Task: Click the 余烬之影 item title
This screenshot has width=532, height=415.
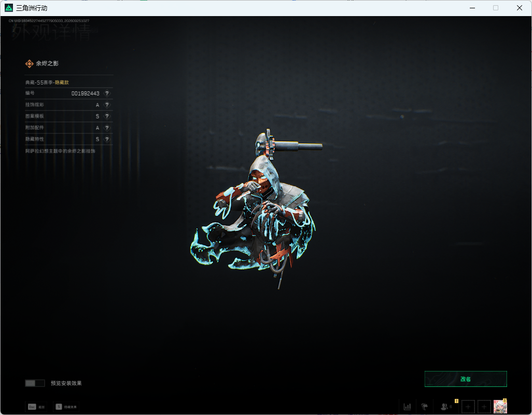Action: pyautogui.click(x=47, y=63)
